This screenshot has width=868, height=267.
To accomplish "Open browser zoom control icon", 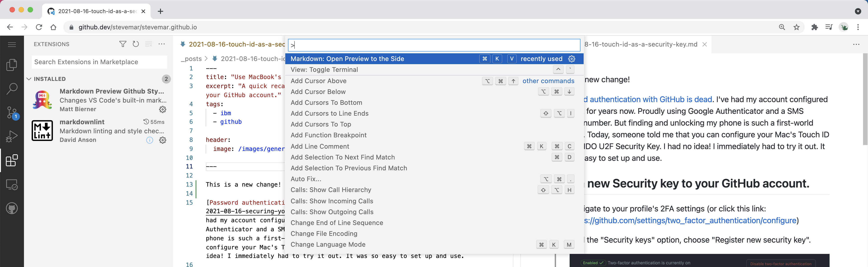I will 782,27.
